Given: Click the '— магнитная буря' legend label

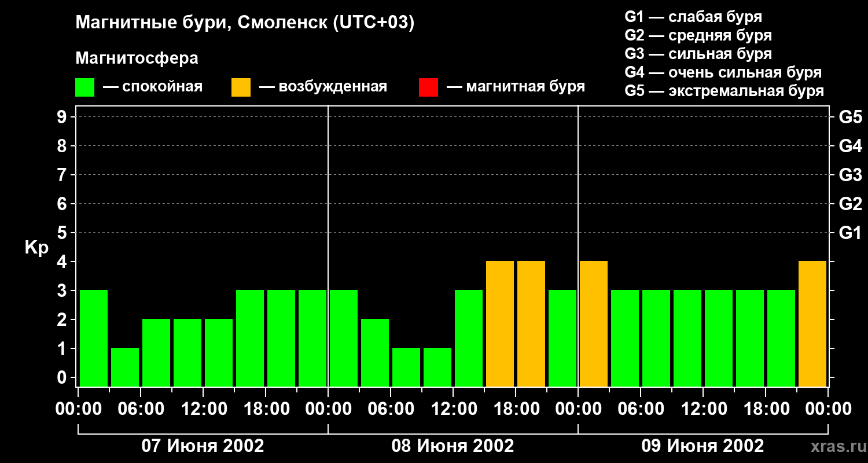Looking at the screenshot, I should click(516, 87).
